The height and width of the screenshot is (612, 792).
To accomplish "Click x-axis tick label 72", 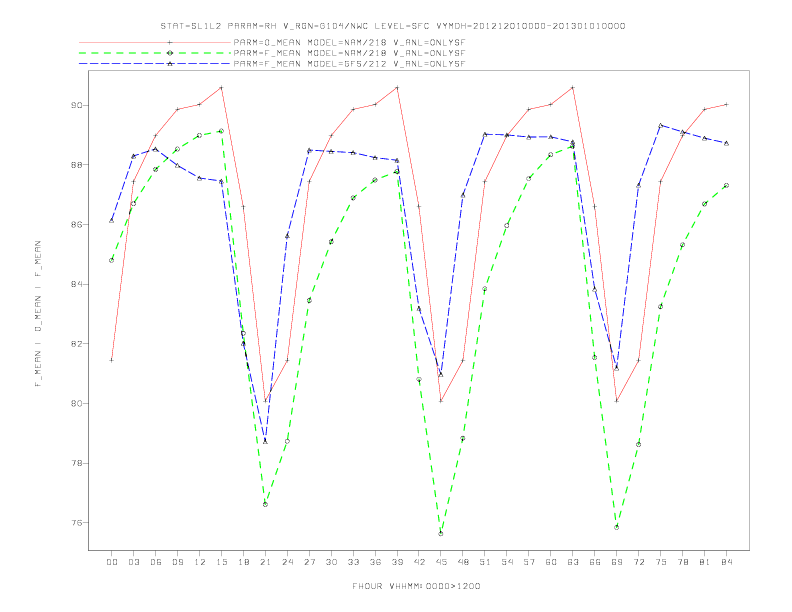I will (638, 562).
